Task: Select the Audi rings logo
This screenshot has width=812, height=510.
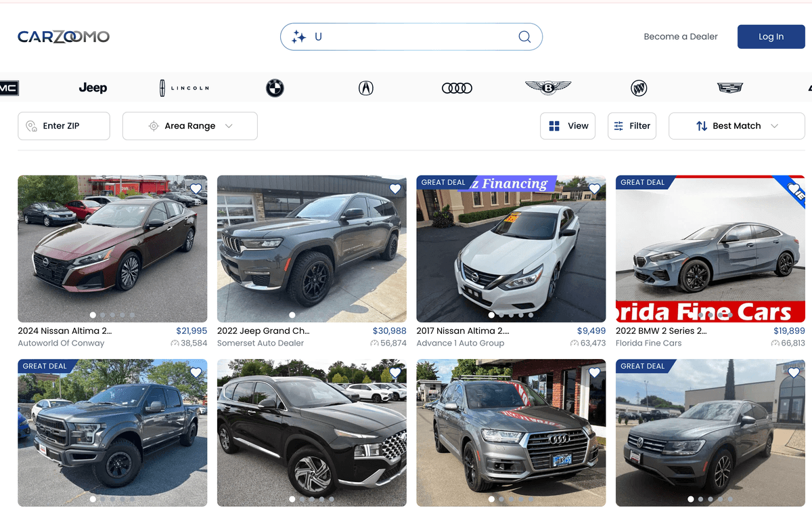Action: 457,88
